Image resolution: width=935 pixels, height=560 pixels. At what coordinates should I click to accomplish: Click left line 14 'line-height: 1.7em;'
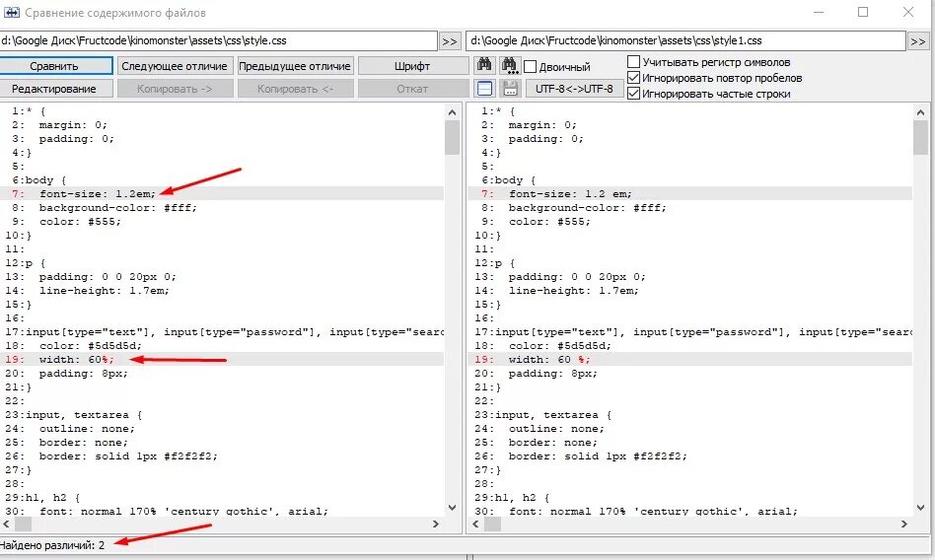105,291
